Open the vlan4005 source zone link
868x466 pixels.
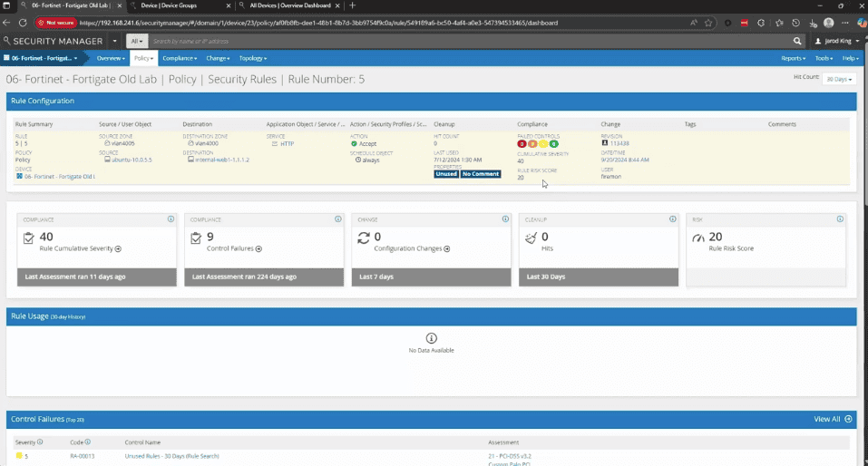pyautogui.click(x=122, y=143)
